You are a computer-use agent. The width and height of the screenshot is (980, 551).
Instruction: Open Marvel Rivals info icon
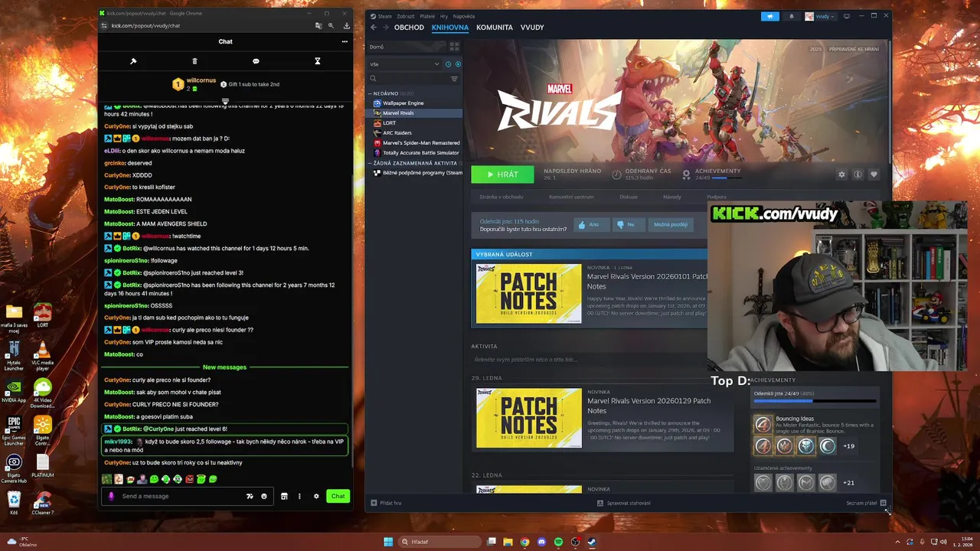point(857,174)
